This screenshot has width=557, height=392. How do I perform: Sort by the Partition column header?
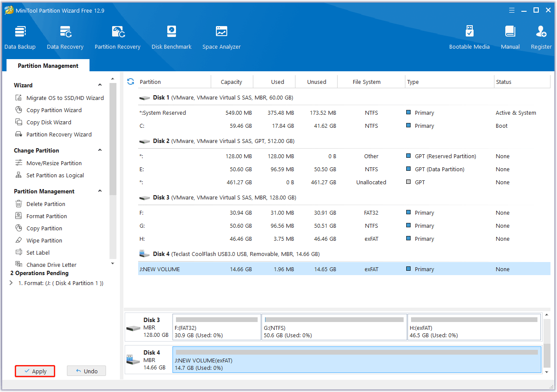click(174, 82)
